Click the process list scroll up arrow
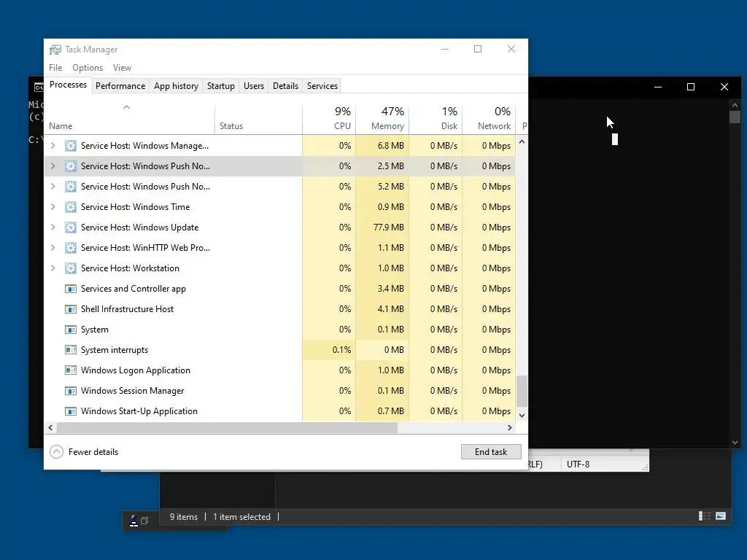This screenshot has width=747, height=560. 522,141
